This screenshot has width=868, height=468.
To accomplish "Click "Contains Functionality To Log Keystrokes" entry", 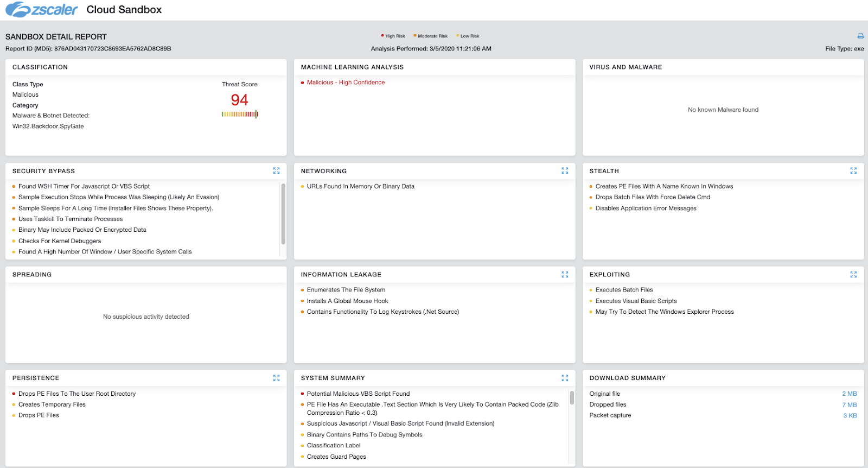I will (383, 312).
